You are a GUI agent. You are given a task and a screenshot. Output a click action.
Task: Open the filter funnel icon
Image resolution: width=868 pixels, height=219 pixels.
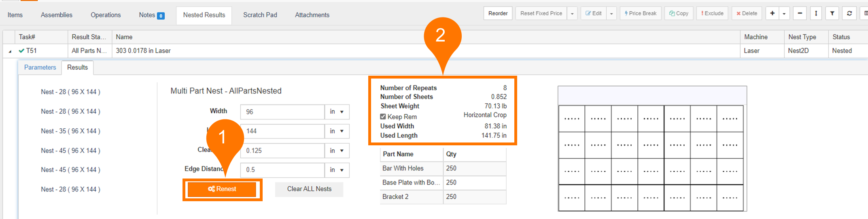pos(832,13)
